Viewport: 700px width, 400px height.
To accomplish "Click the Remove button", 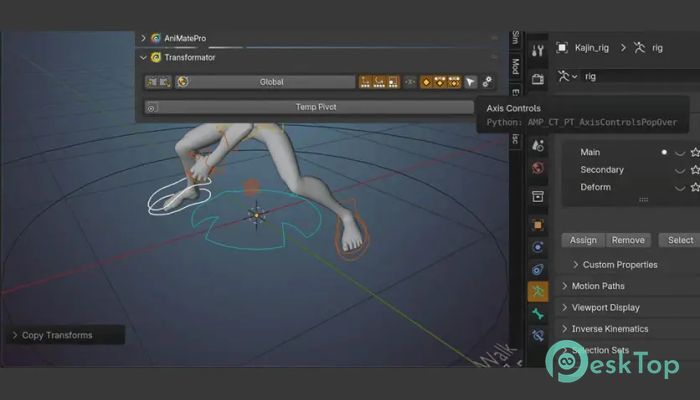I will pos(628,240).
